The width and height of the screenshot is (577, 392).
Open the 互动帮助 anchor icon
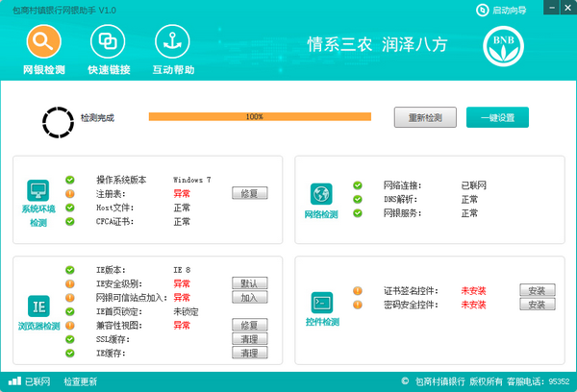click(x=172, y=41)
